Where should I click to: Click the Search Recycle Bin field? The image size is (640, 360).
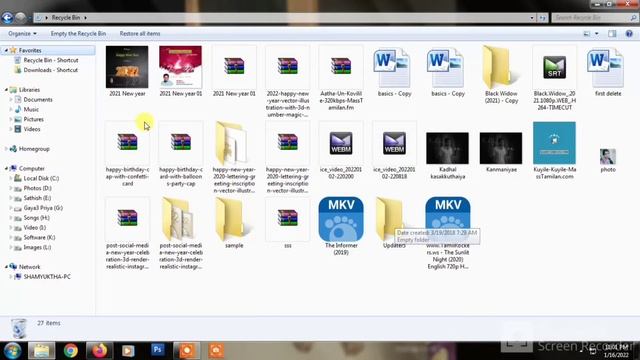point(594,18)
